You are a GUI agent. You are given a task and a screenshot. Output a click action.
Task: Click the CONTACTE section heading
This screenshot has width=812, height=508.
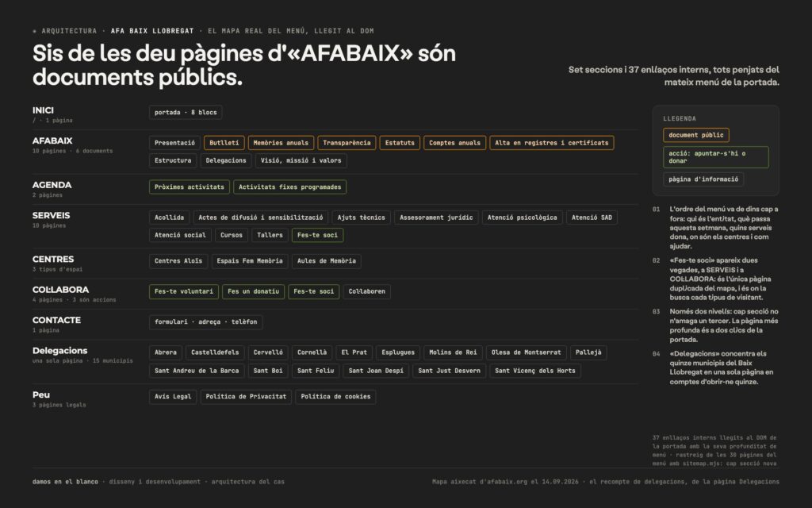point(56,321)
